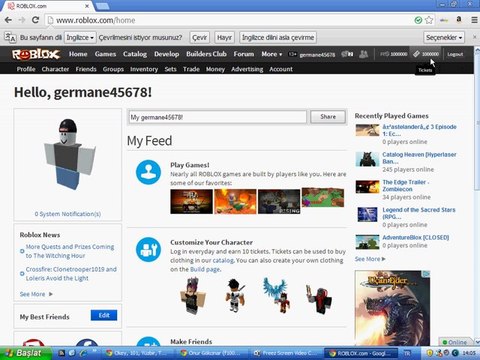
Task: Click the Edit best friends button
Action: tap(104, 315)
